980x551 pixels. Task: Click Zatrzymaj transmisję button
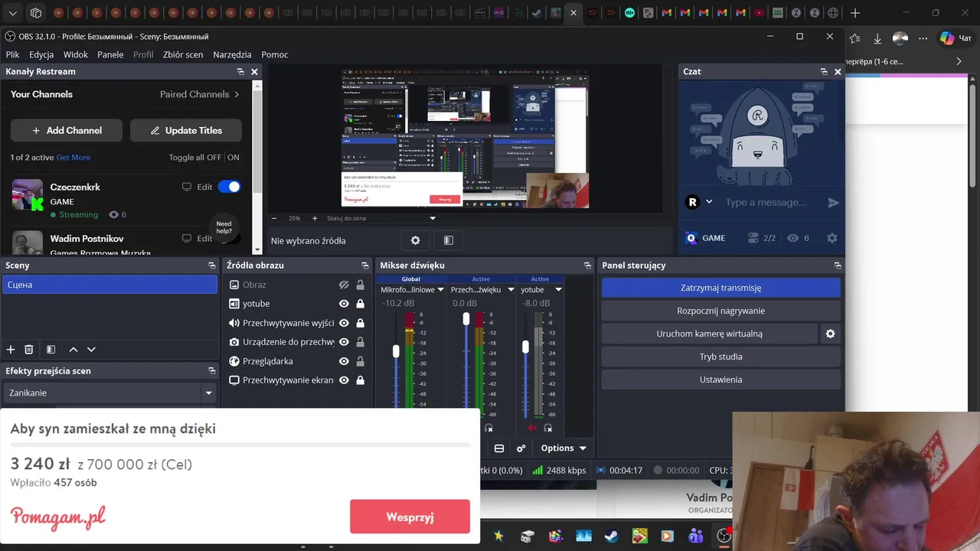tap(720, 288)
